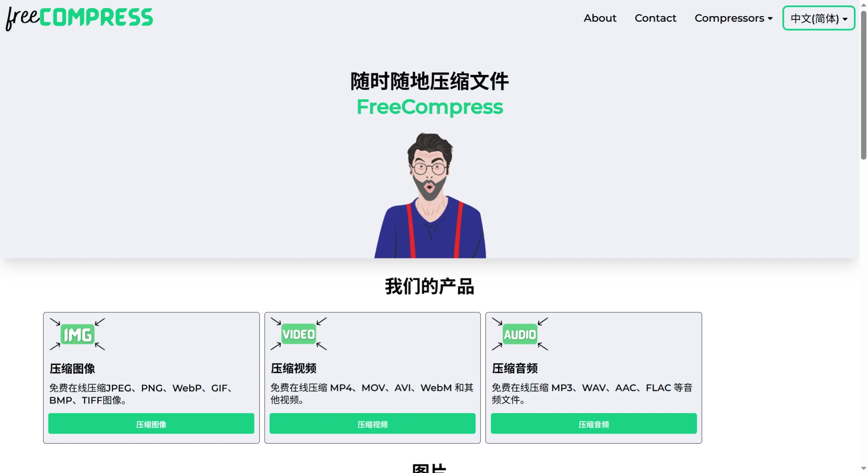Screen dimensions: 868x473
Task: Click the FreeCompress heading text
Action: [x=429, y=107]
